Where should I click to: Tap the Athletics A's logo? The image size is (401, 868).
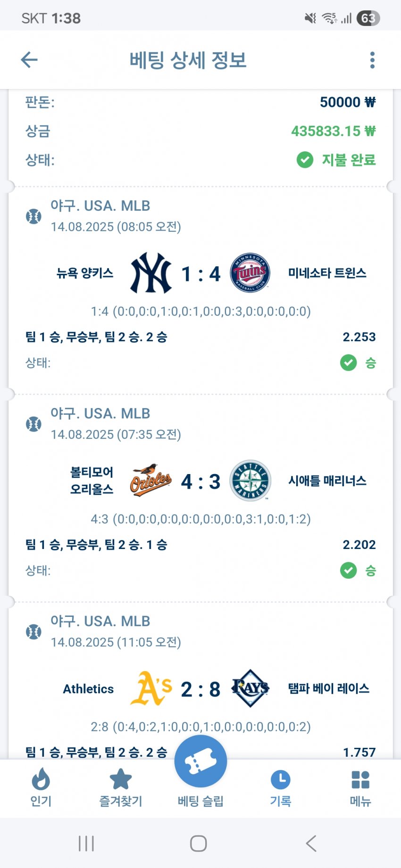[151, 688]
